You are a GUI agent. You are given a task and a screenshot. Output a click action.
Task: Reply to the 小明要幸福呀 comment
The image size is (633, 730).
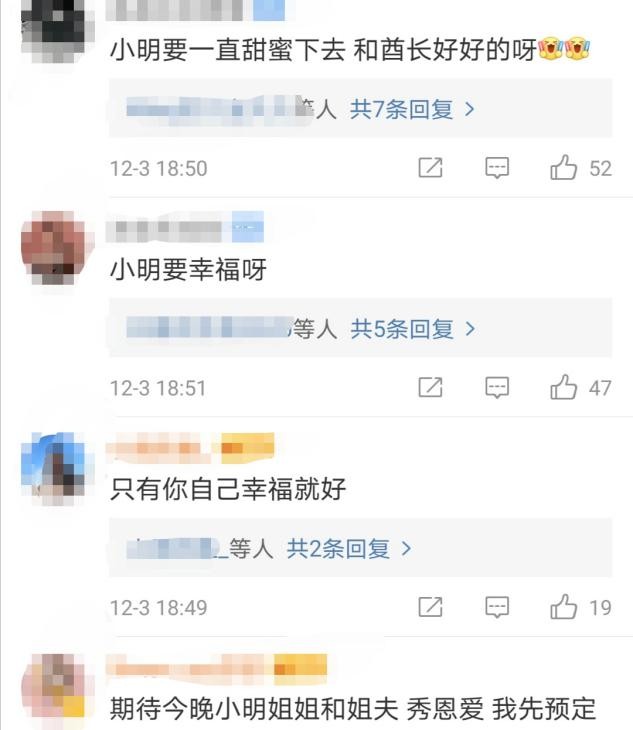pyautogui.click(x=497, y=387)
